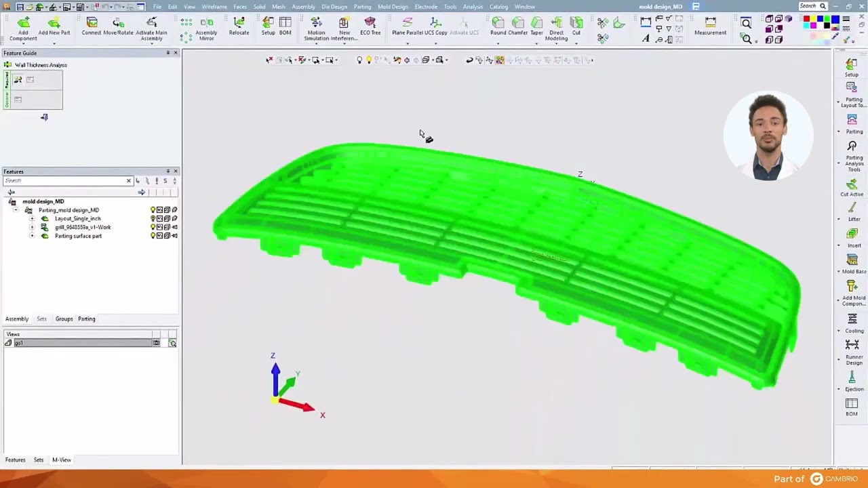Viewport: 868px width, 488px height.
Task: Open Parting Analysis Tools in side guide
Action: (x=853, y=155)
